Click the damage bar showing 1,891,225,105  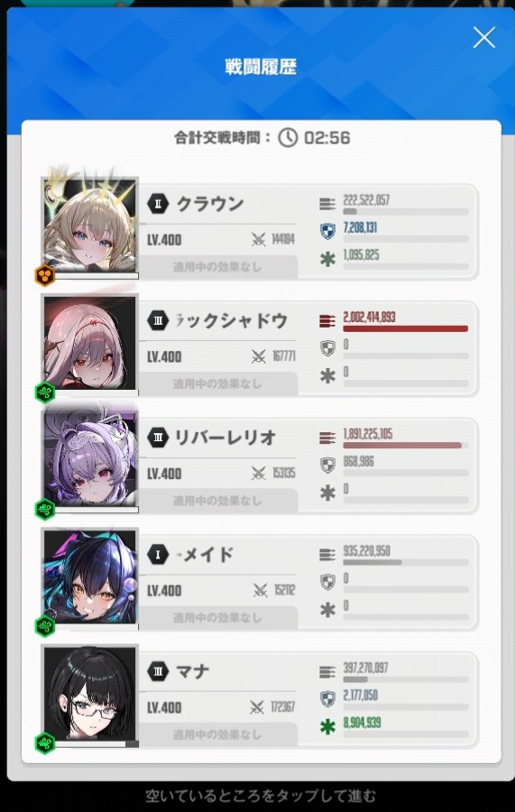[405, 446]
